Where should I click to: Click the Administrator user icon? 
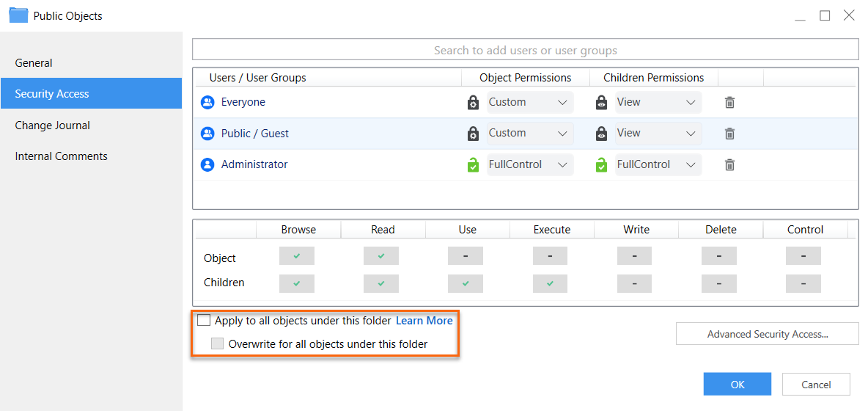[207, 165]
